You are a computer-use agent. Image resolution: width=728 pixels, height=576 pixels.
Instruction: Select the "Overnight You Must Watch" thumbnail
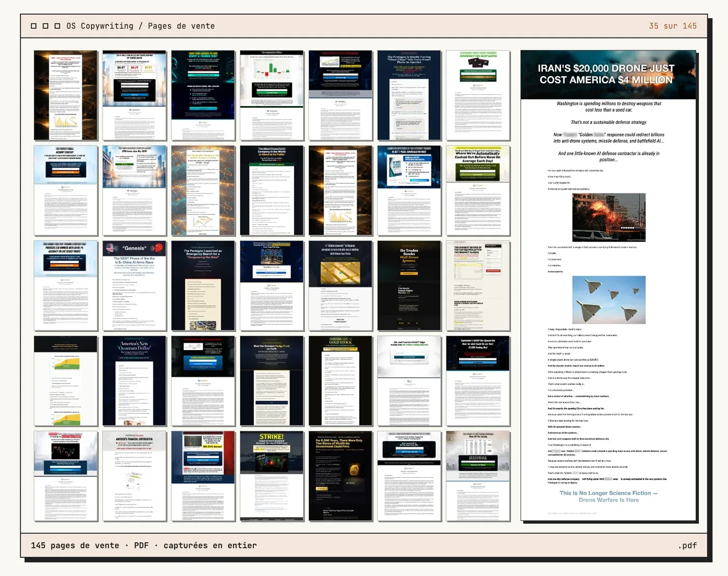[478, 96]
